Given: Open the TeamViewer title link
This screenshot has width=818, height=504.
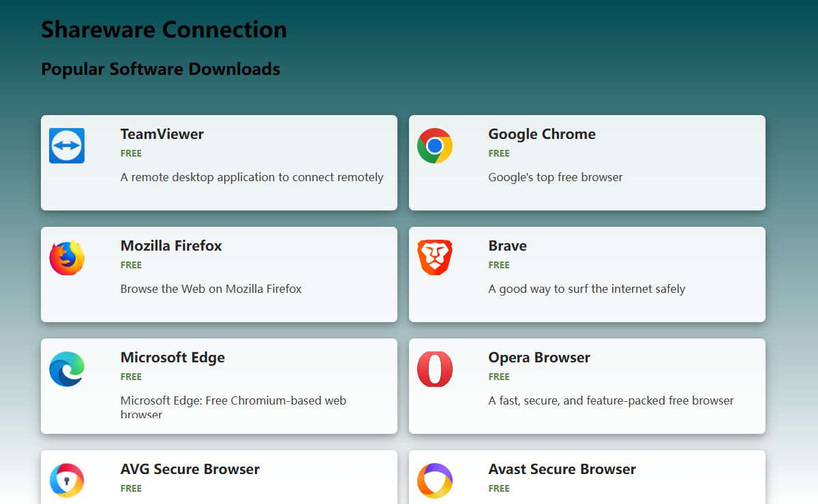Looking at the screenshot, I should (x=162, y=134).
